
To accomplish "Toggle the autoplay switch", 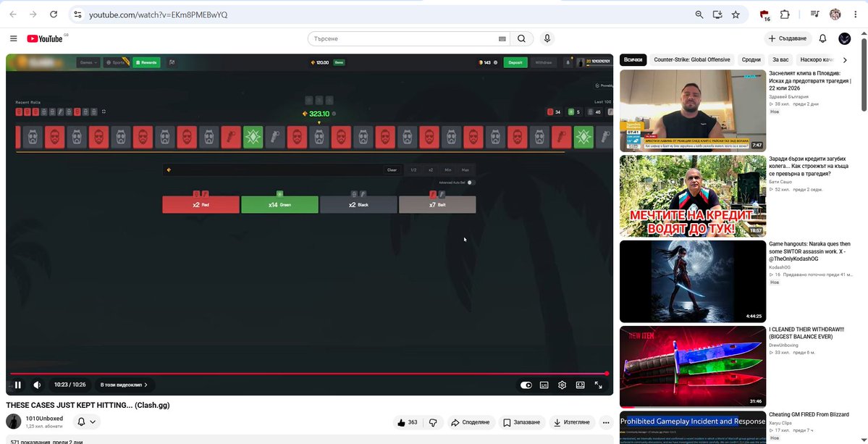I will click(x=526, y=385).
